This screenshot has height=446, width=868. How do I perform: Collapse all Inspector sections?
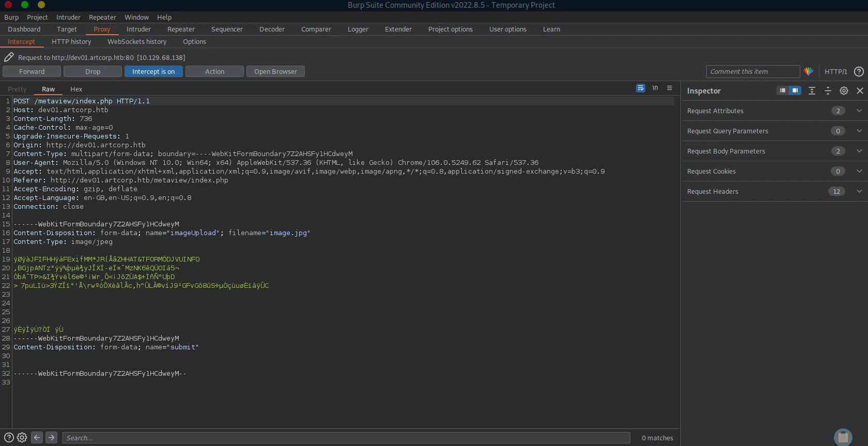coord(828,91)
